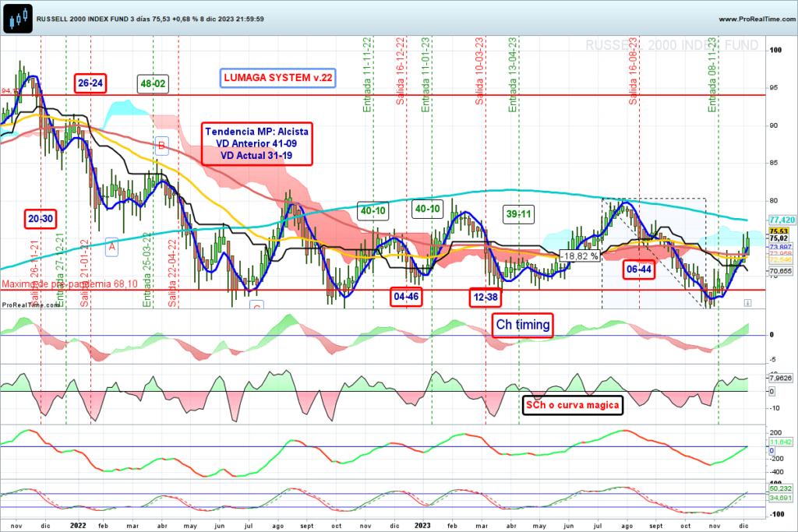Image resolution: width=798 pixels, height=532 pixels.
Task: Select the 7,9626 indicator value tag
Action: coord(780,378)
